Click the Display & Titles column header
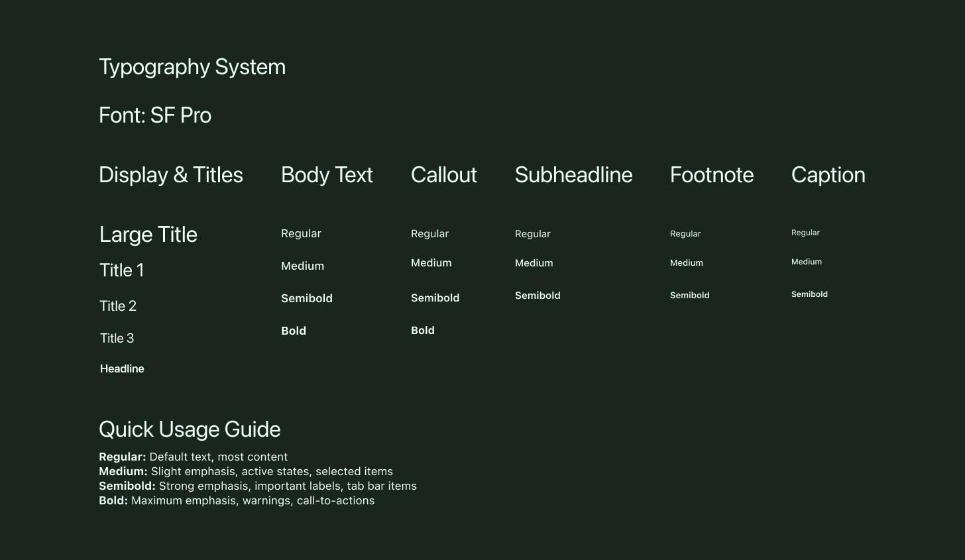 pos(171,175)
